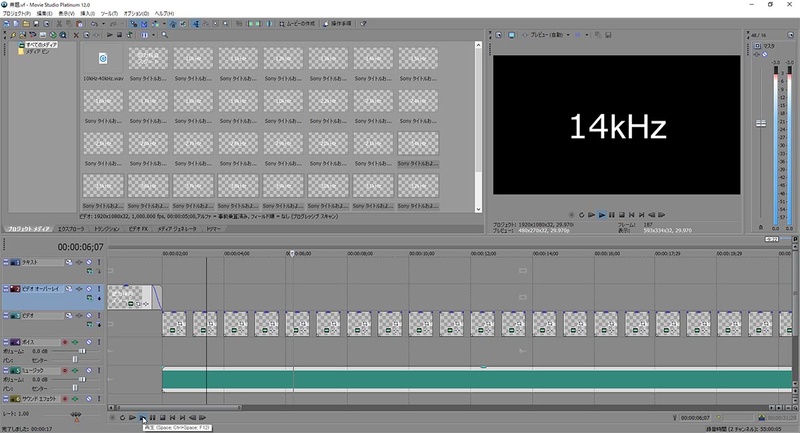Click the マスタ bus mute icon
Screen dimensions: 800x433
(x=765, y=54)
